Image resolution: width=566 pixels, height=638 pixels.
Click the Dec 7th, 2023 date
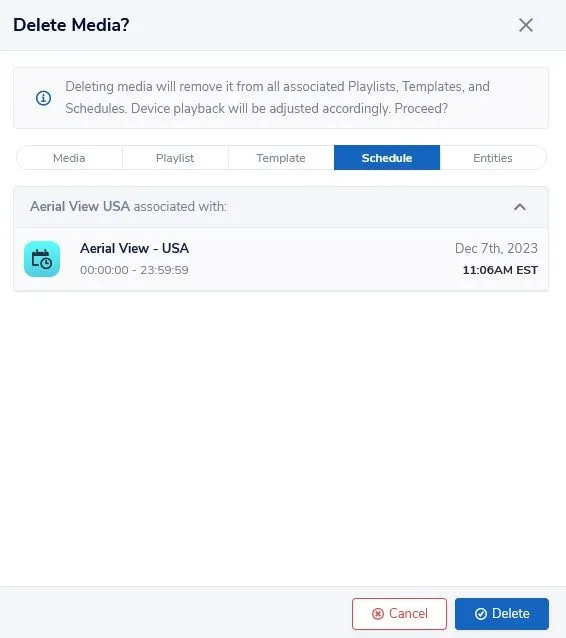(x=496, y=248)
